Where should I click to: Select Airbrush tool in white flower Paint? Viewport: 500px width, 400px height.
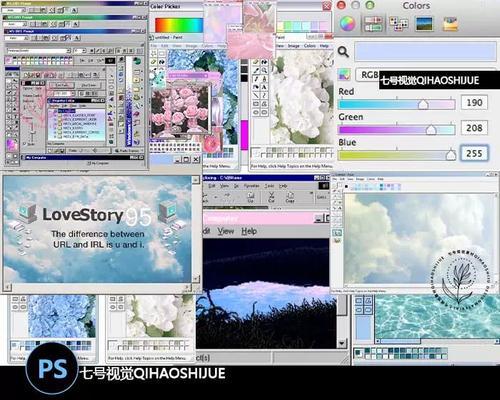point(256,87)
